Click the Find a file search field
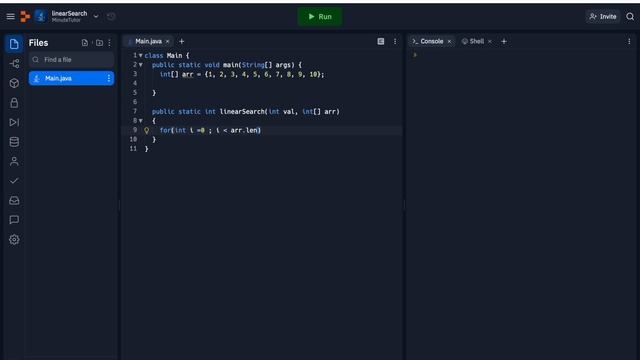640x360 pixels. (71, 60)
